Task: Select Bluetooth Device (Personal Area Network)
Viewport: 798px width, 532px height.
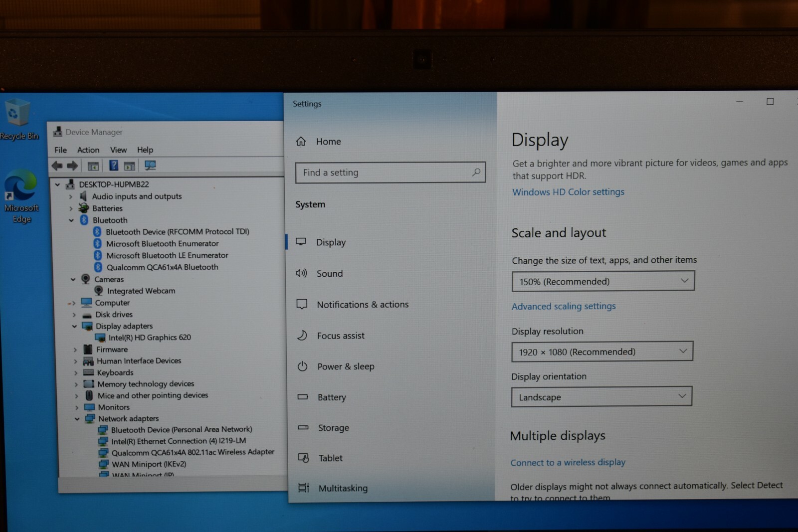Action: pos(182,429)
